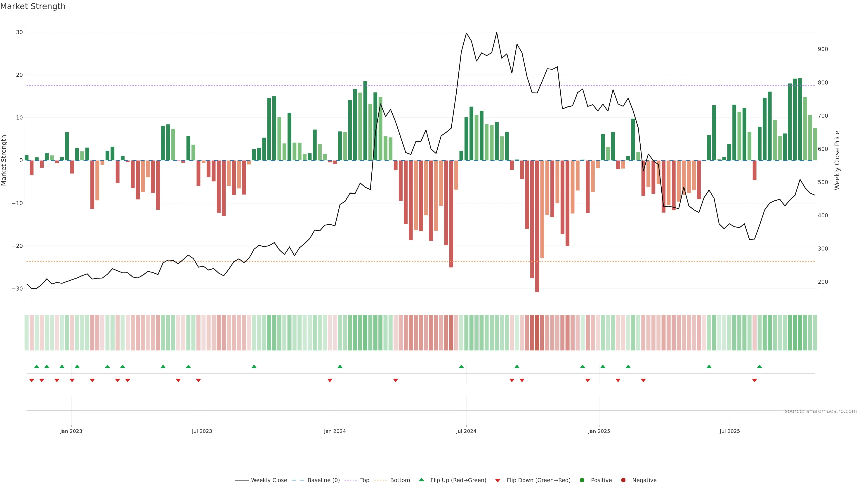This screenshot has width=868, height=488.
Task: Click the green Flip Up triangle in legend
Action: tap(421, 480)
